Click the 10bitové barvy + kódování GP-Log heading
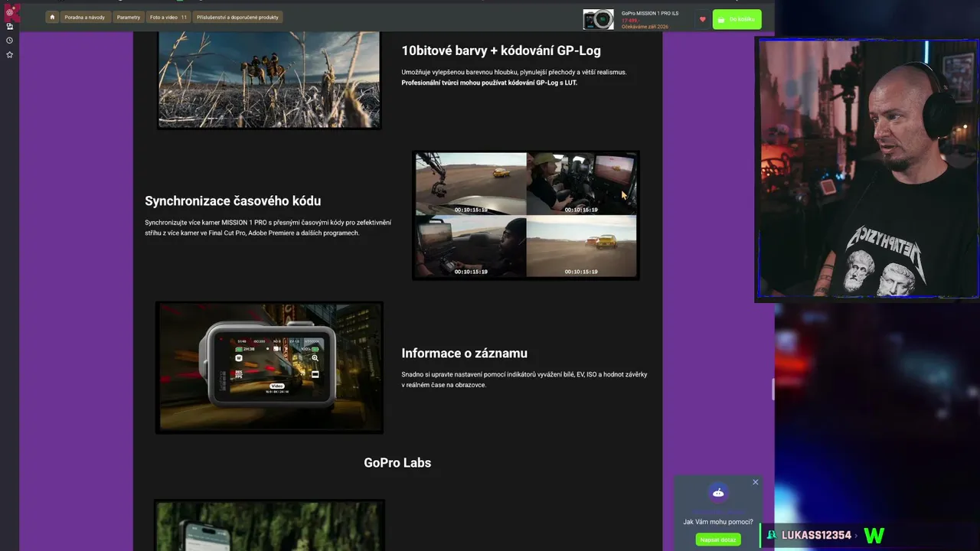The image size is (980, 551). (x=501, y=51)
